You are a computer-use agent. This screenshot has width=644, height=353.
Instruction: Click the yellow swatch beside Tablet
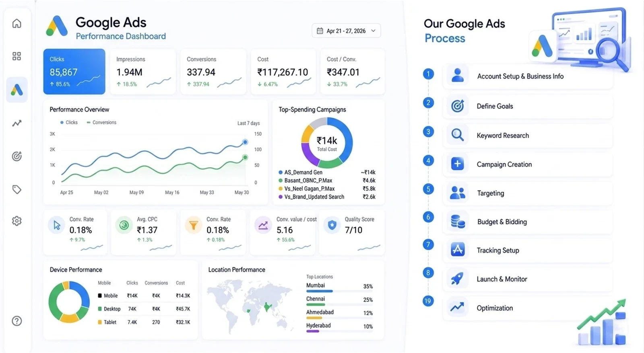tap(100, 322)
